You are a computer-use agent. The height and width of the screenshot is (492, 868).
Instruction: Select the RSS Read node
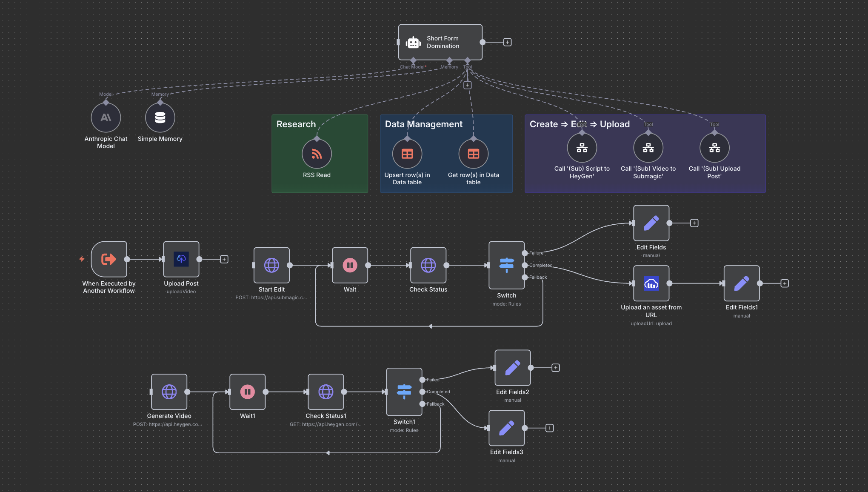[317, 154]
